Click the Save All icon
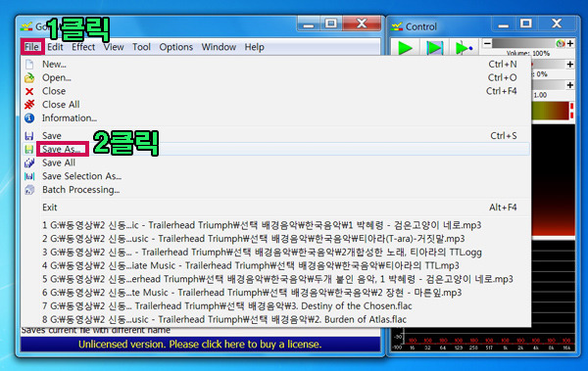The width and height of the screenshot is (588, 371). click(29, 162)
